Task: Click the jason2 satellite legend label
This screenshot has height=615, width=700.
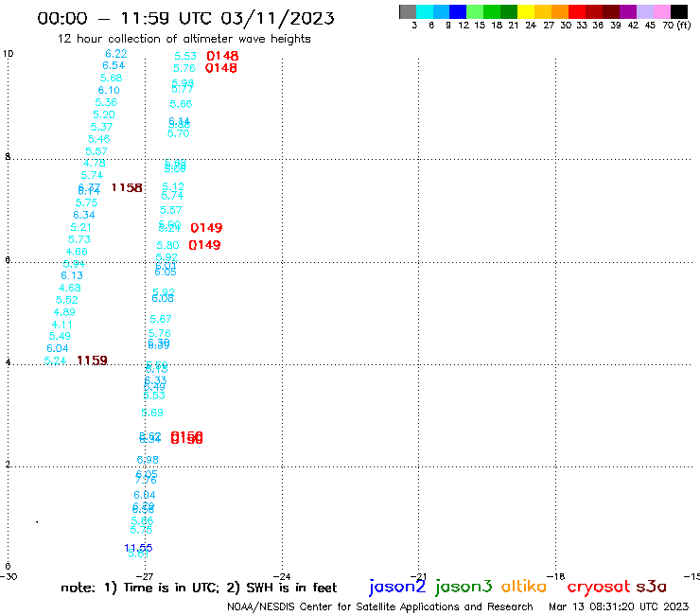Action: (397, 587)
